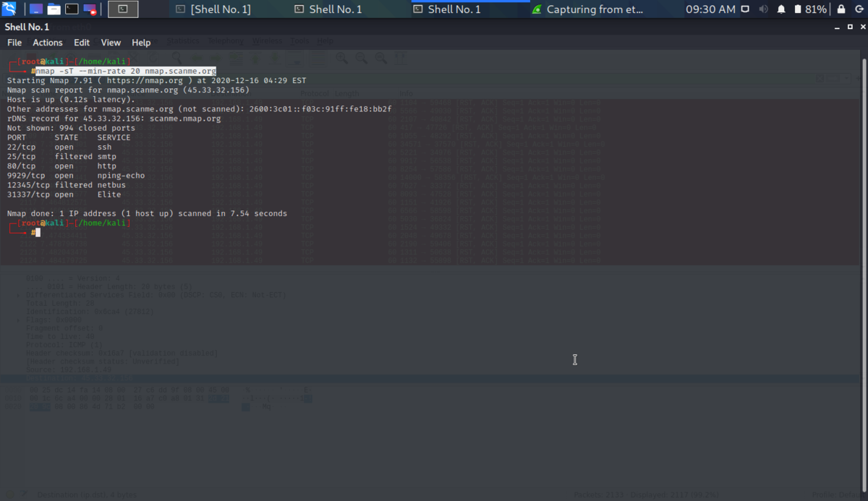Click the muted volume speaker icon

764,9
